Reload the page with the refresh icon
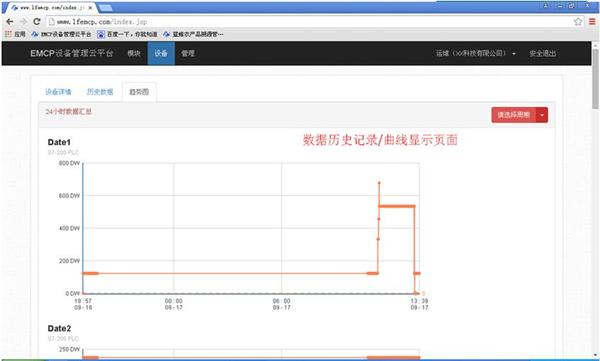 (x=37, y=22)
